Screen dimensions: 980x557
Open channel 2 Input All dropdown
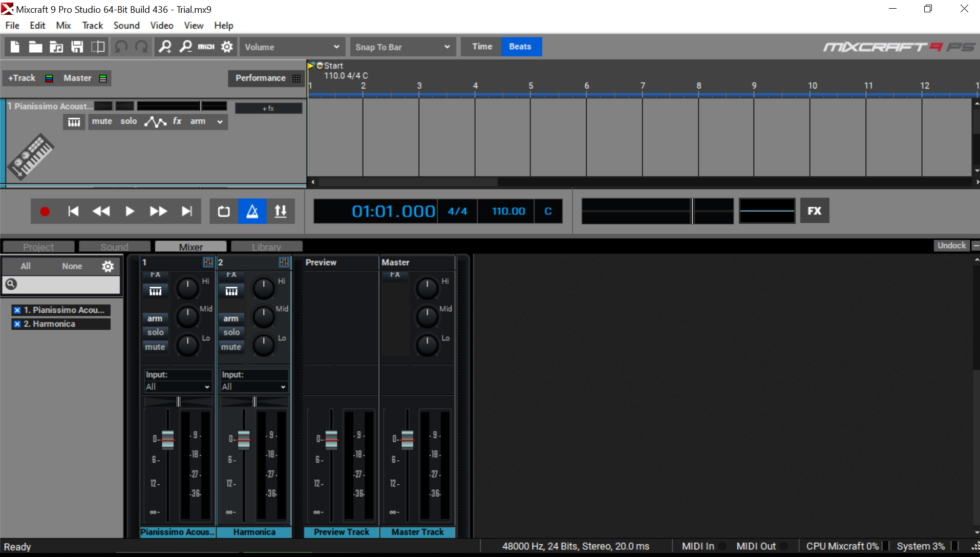tap(254, 387)
